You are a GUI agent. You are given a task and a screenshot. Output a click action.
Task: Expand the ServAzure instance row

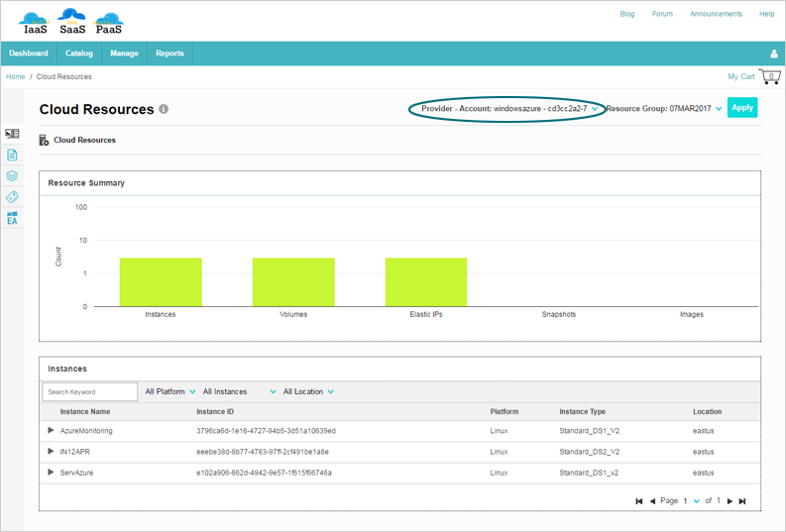coord(51,473)
